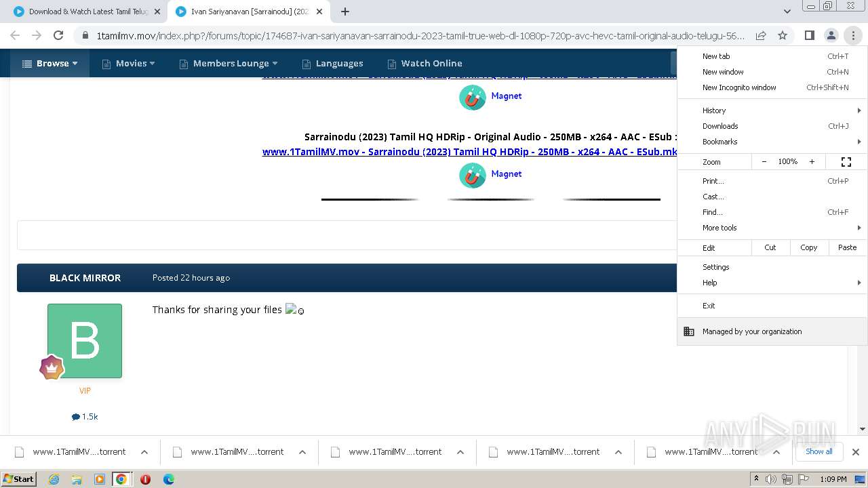This screenshot has width=868, height=488.
Task: Click the upper Magnet icon for the x264 rip
Action: [x=473, y=97]
